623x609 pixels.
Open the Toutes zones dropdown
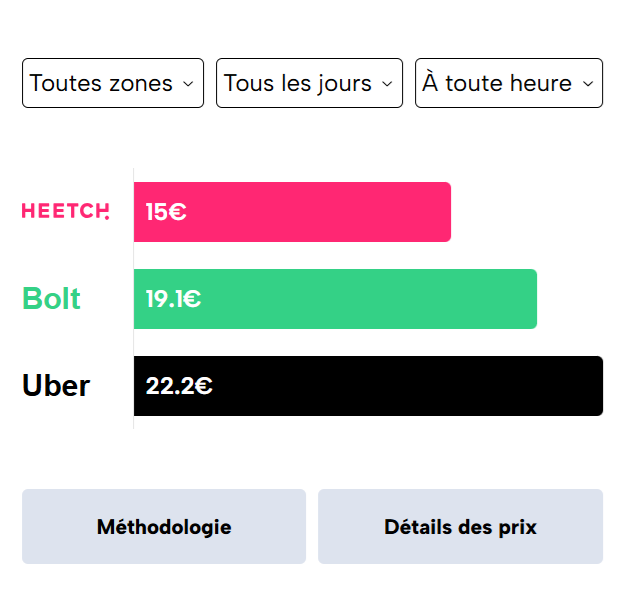(113, 83)
